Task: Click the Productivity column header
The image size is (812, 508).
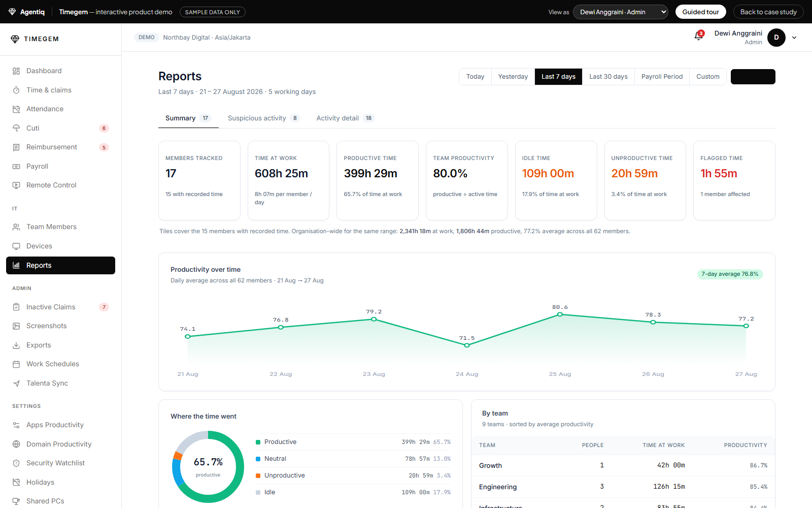Action: (746, 446)
